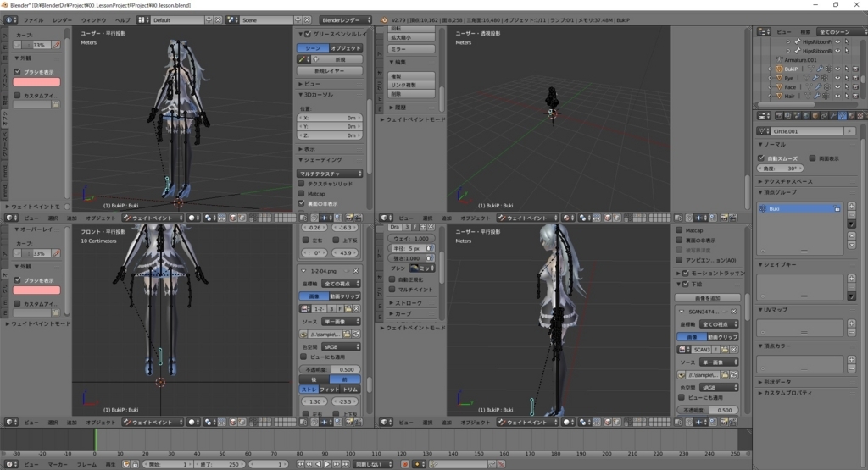The height and width of the screenshot is (470, 868).
Task: Open the マルチテクスチャ shading dropdown
Action: (330, 174)
